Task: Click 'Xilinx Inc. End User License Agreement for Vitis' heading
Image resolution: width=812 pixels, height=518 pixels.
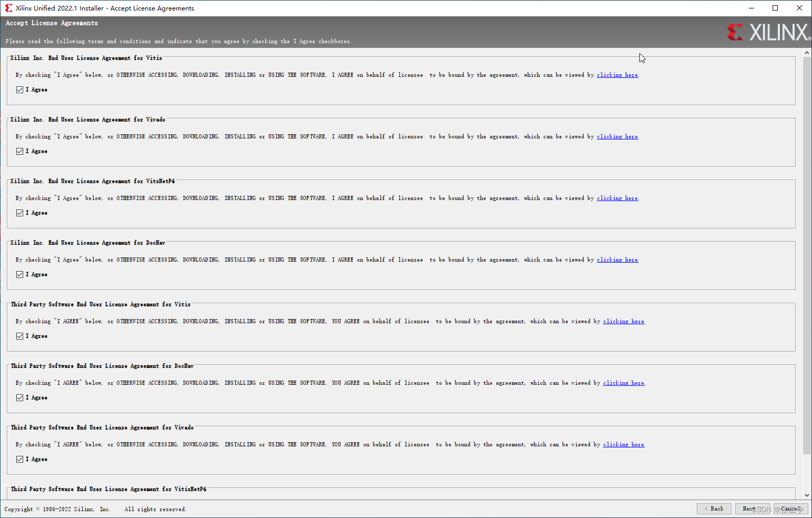Action: point(86,58)
